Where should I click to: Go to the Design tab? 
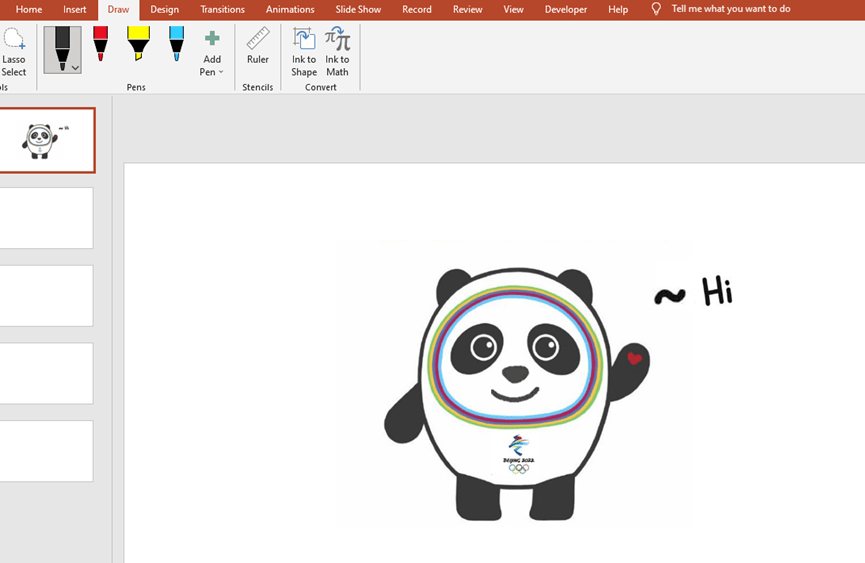pyautogui.click(x=164, y=9)
